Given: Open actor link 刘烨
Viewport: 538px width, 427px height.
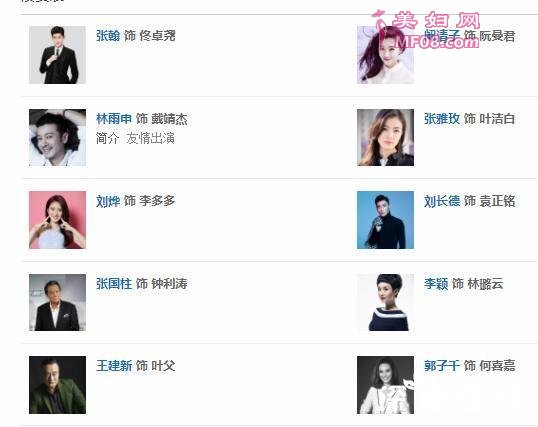Looking at the screenshot, I should coord(108,201).
